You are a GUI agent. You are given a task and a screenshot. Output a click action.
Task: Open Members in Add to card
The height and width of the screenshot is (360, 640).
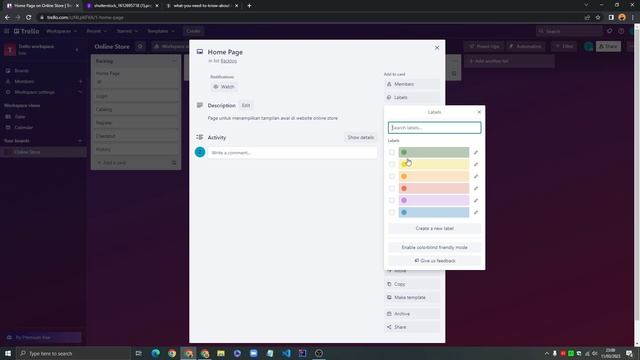pyautogui.click(x=412, y=84)
